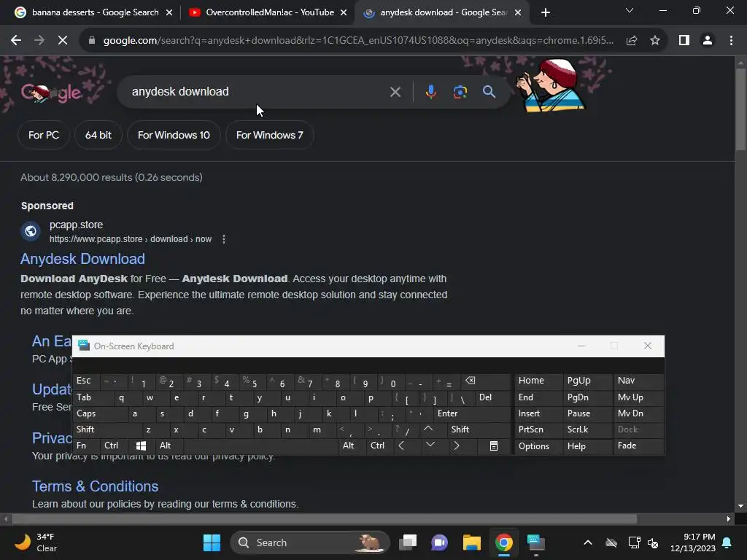Image resolution: width=747 pixels, height=560 pixels.
Task: Clear the search box text
Action: coord(395,92)
